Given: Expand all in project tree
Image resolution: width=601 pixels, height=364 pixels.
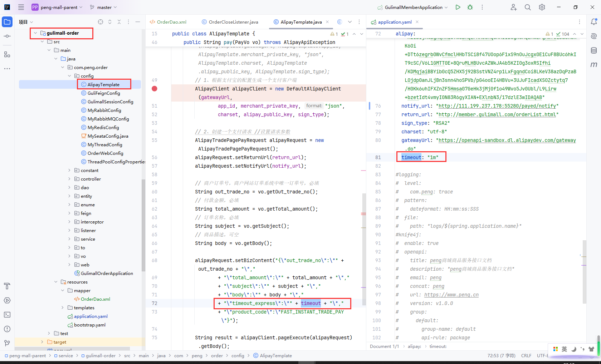Looking at the screenshot, I should 110,22.
